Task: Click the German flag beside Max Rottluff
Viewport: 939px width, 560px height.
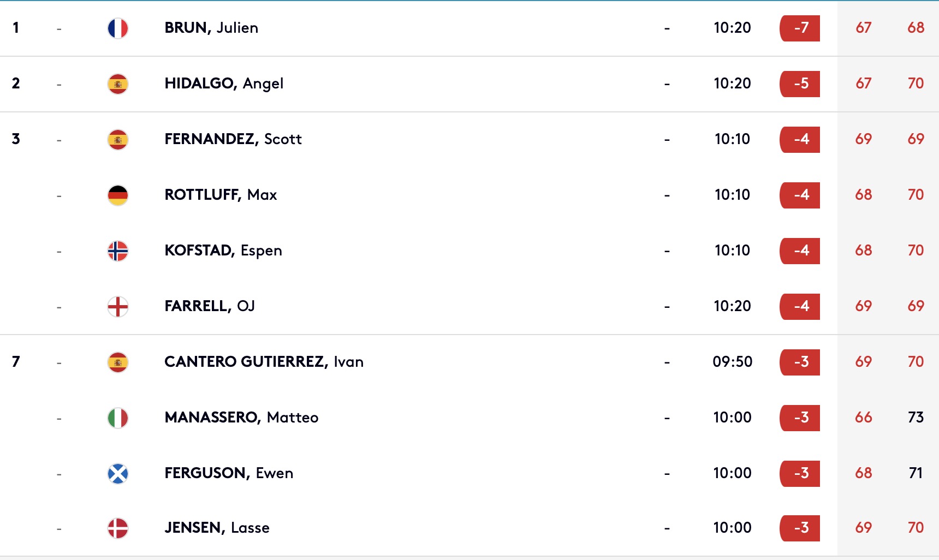Action: (118, 195)
